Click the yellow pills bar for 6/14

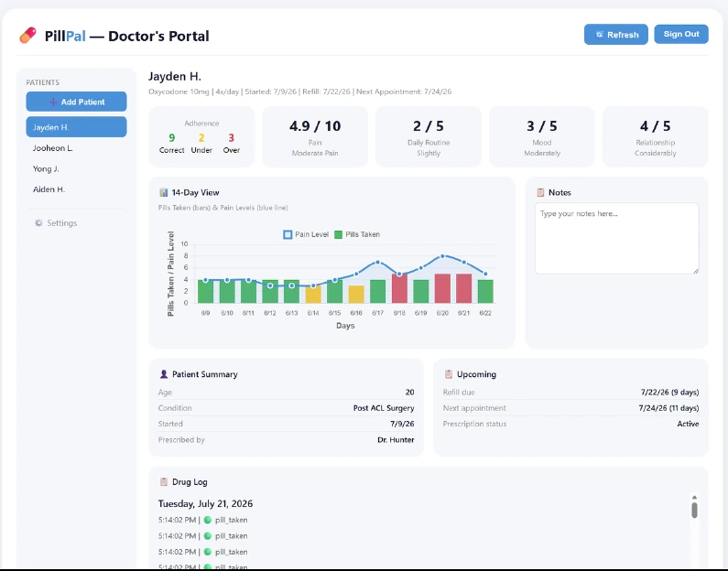[x=313, y=294]
